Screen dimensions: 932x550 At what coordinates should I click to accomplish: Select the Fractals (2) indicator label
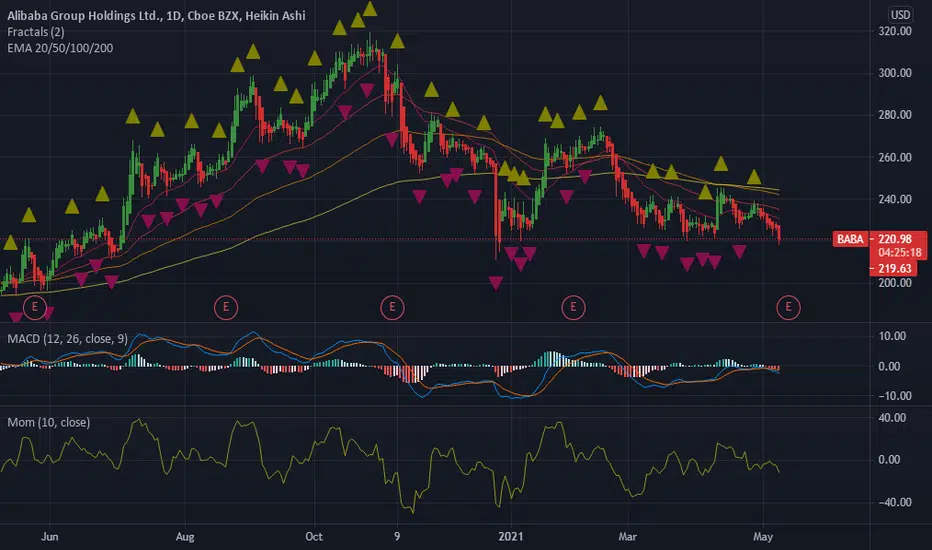pos(36,32)
